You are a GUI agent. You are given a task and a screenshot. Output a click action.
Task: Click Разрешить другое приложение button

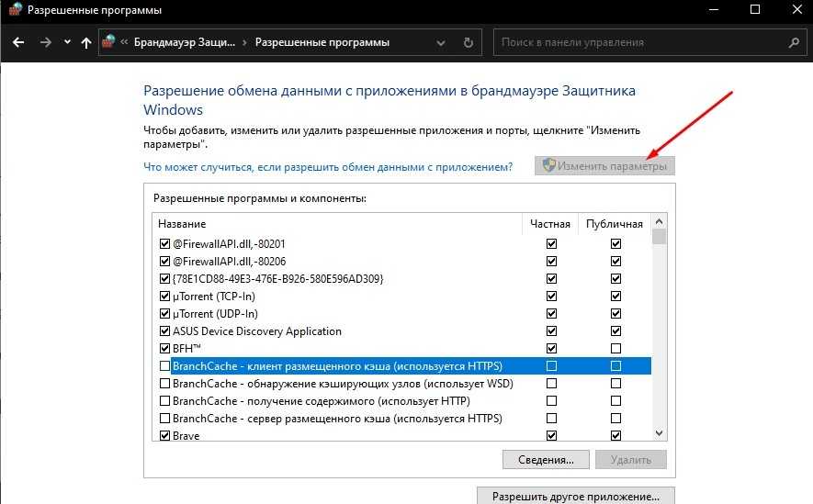576,497
